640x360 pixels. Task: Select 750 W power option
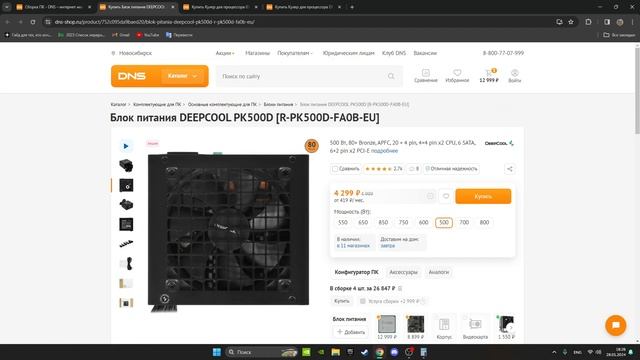coord(403,222)
